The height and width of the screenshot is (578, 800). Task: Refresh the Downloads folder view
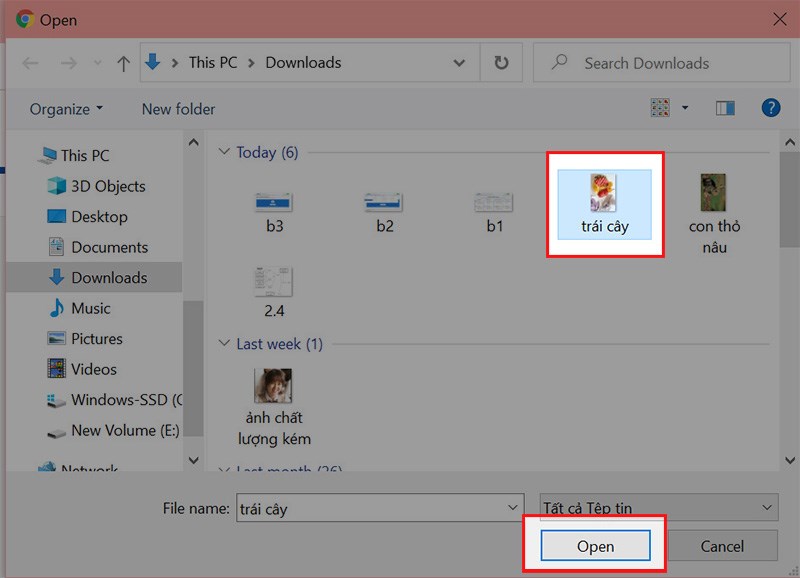pos(502,63)
